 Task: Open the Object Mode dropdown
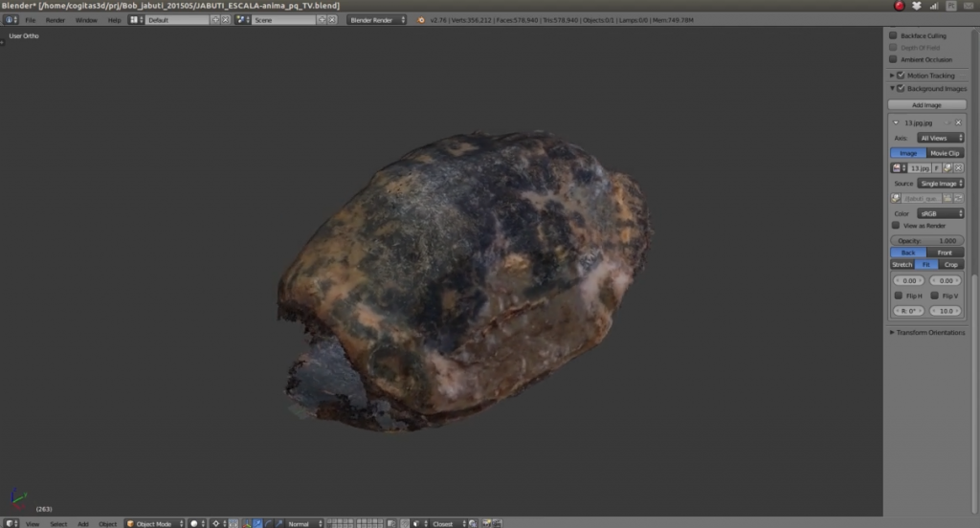pos(155,523)
